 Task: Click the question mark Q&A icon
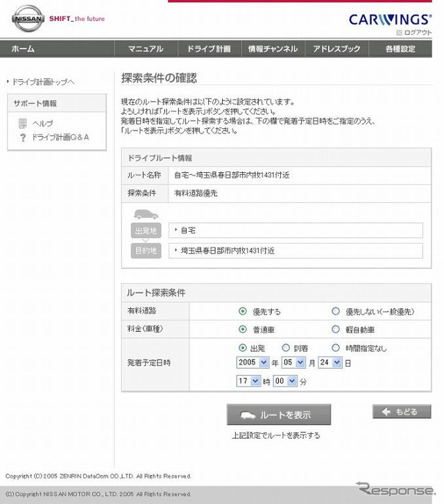point(22,137)
